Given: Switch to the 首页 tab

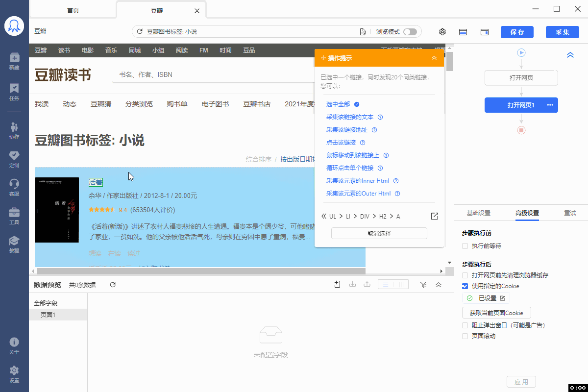Looking at the screenshot, I should click(x=73, y=11).
